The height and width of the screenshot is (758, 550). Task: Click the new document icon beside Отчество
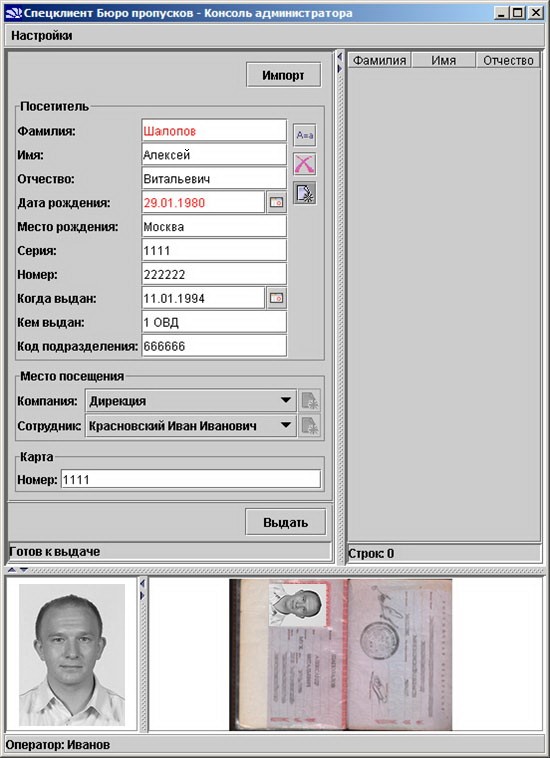coord(305,193)
